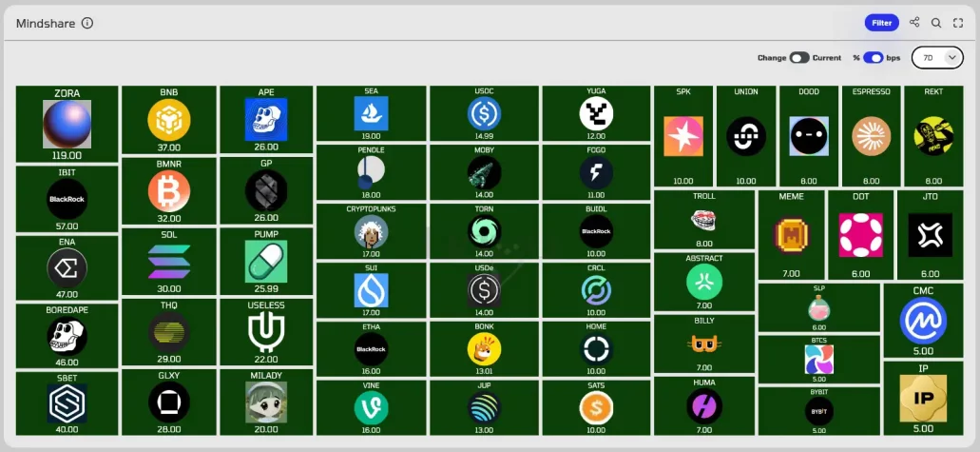980x452 pixels.
Task: Click the CMC CoinMarketCap tile
Action: click(923, 321)
